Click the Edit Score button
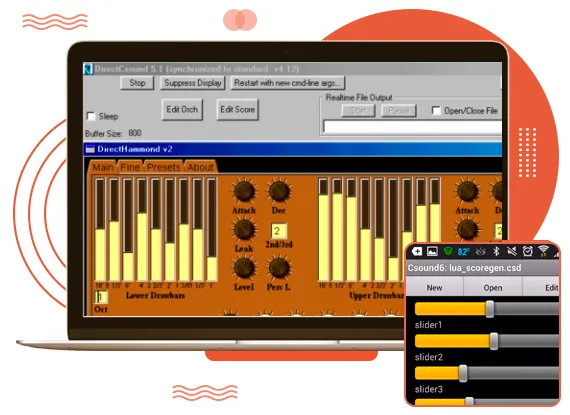Screen dimensions: 570x415 click(x=237, y=109)
